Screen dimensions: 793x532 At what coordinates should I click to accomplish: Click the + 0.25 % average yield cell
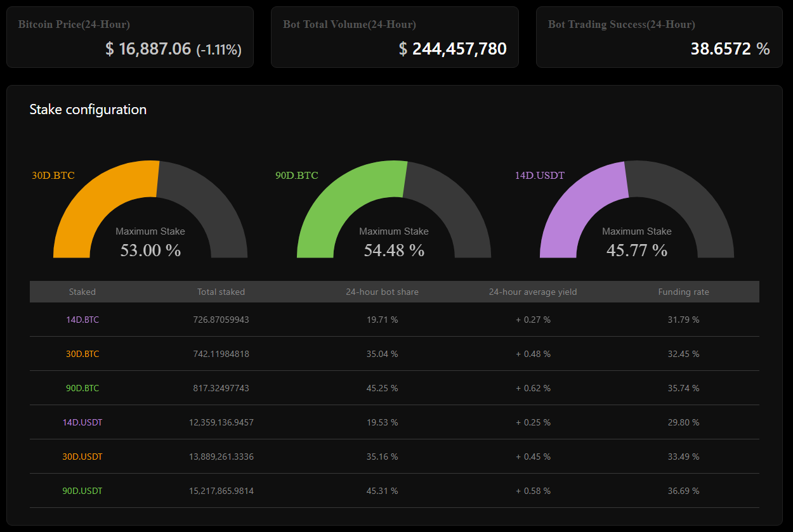pyautogui.click(x=533, y=423)
